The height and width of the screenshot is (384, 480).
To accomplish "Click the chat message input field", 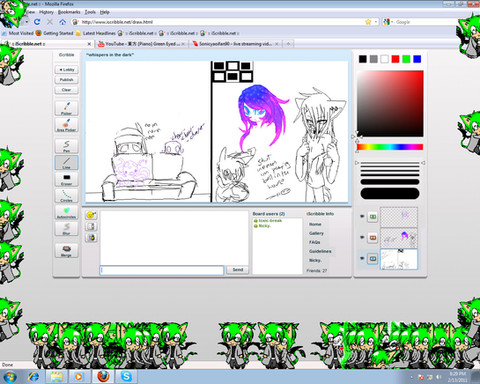I will coord(162,270).
